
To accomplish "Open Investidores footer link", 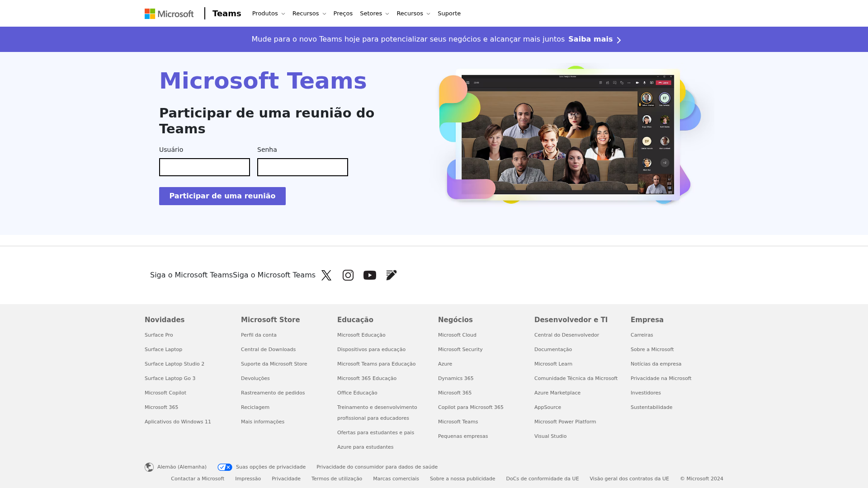I will click(646, 393).
